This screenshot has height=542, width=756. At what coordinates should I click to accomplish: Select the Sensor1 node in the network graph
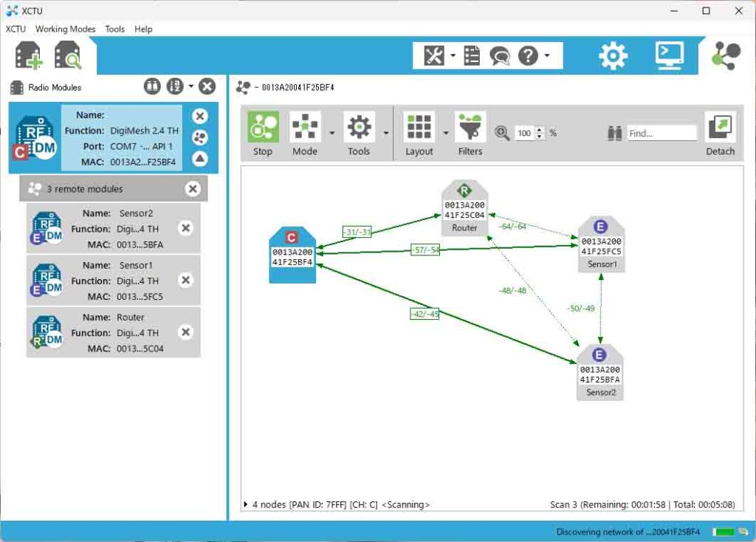(x=601, y=244)
